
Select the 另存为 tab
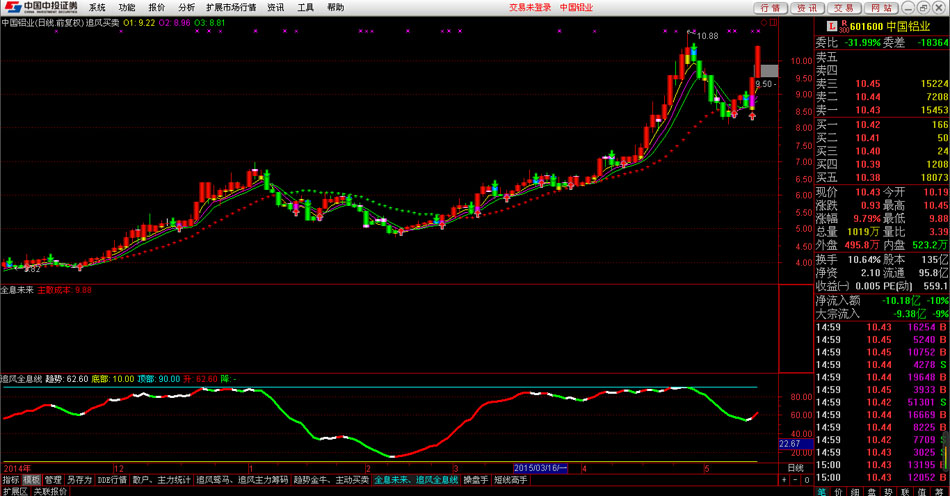[79, 480]
